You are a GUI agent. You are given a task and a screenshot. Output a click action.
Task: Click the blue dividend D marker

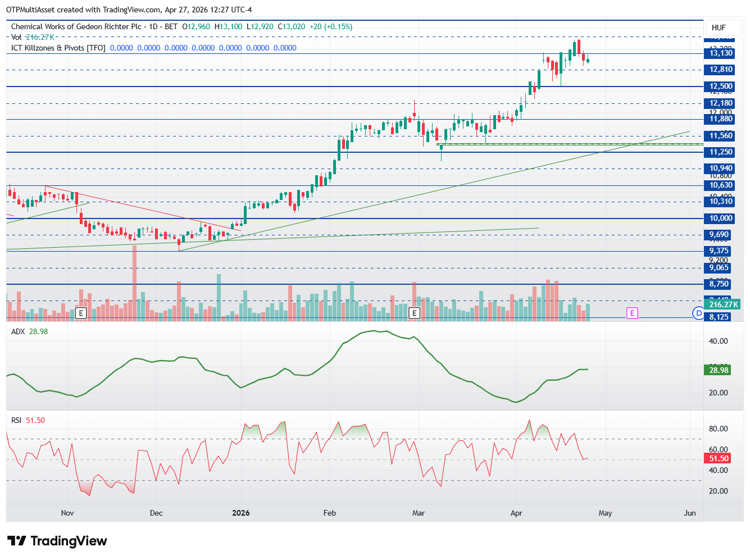[x=698, y=313]
